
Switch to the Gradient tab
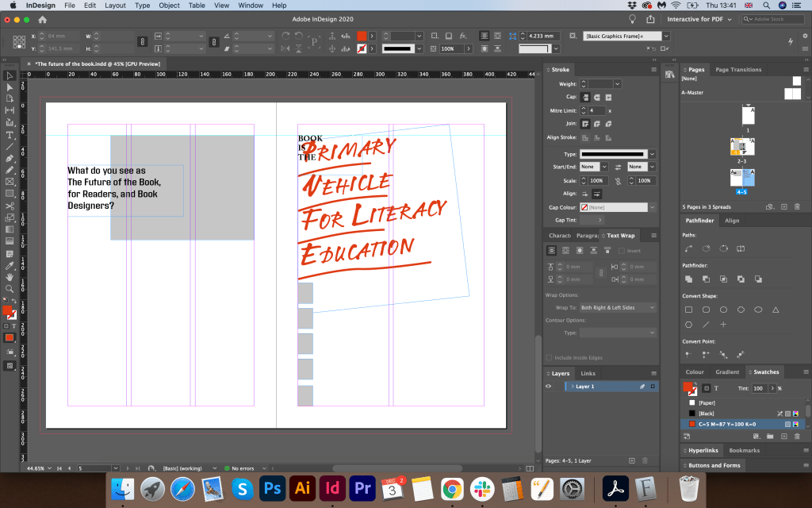(x=726, y=371)
